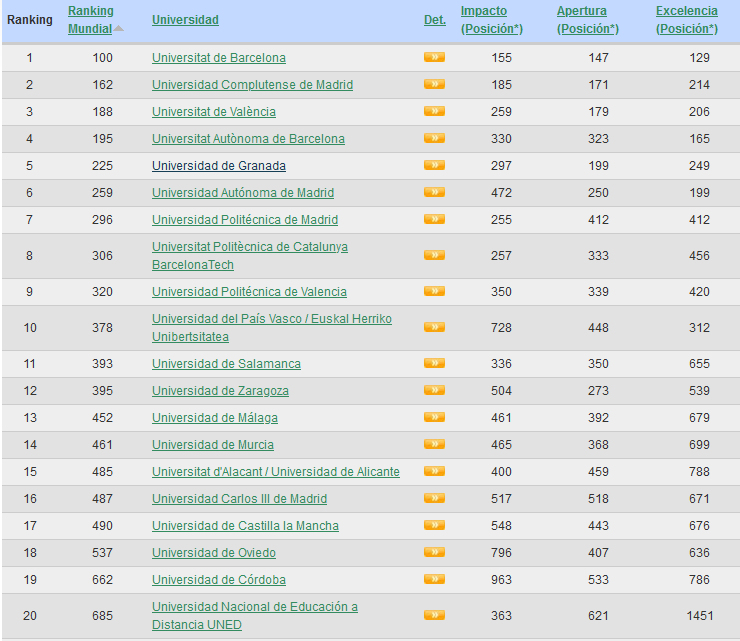Open details icon for Universidad Politécnica de Madrid
The height and width of the screenshot is (641, 740).
click(434, 219)
